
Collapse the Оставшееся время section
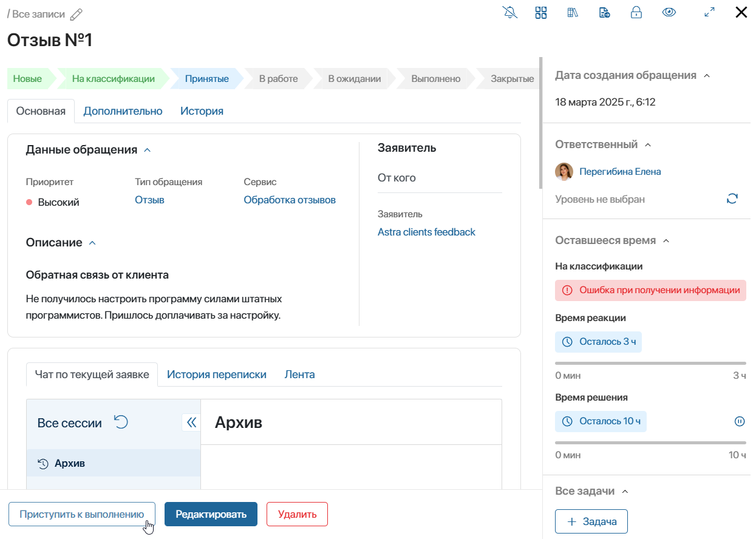click(x=666, y=240)
